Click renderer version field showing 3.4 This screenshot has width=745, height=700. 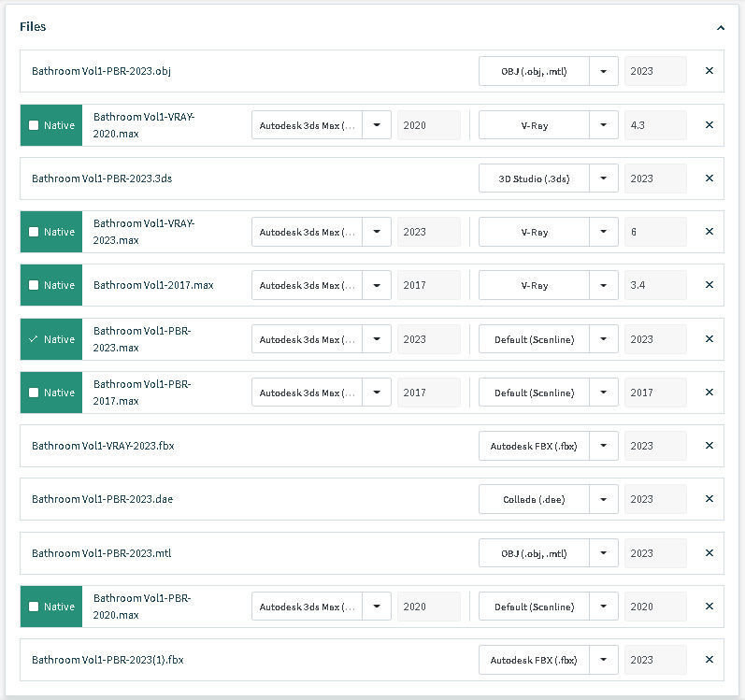(654, 285)
